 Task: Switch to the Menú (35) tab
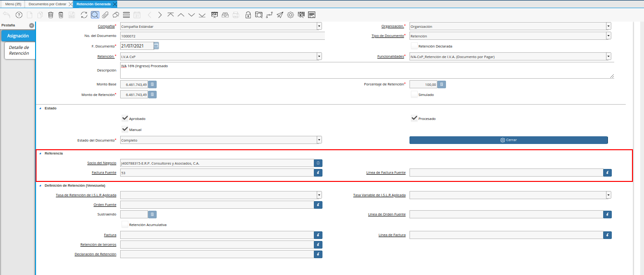(x=13, y=4)
